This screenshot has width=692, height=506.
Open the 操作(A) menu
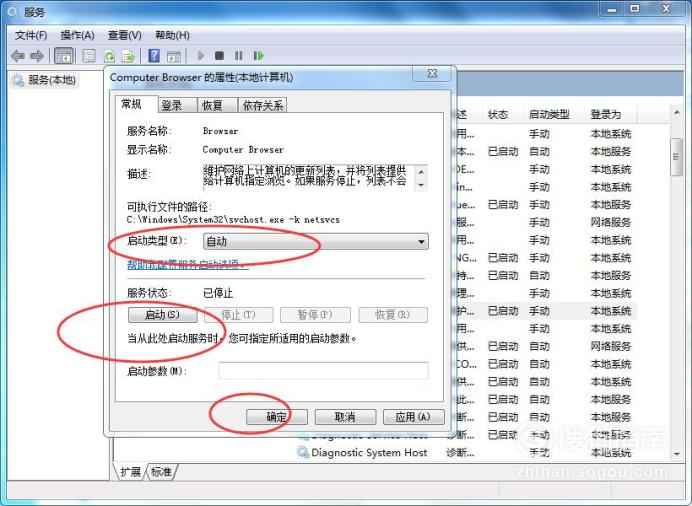click(77, 35)
